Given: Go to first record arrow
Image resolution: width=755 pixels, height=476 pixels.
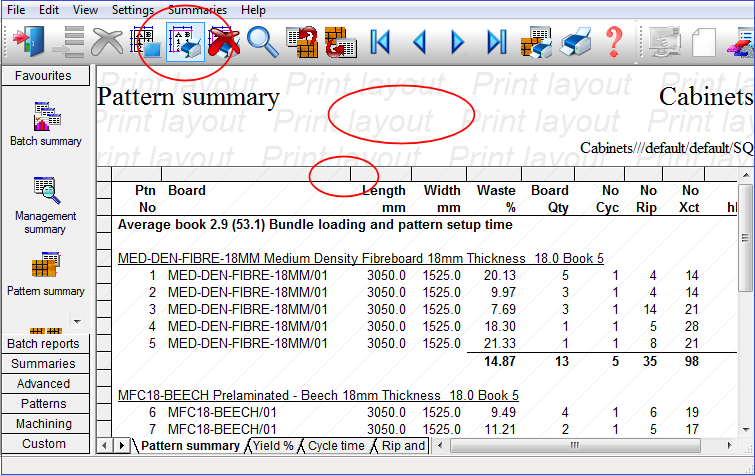Looking at the screenshot, I should tap(380, 42).
